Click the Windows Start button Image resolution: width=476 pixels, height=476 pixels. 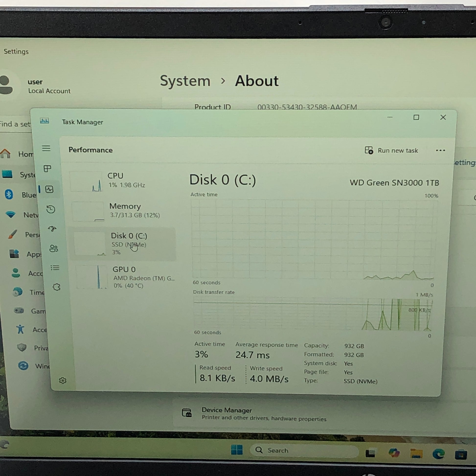coord(237,450)
